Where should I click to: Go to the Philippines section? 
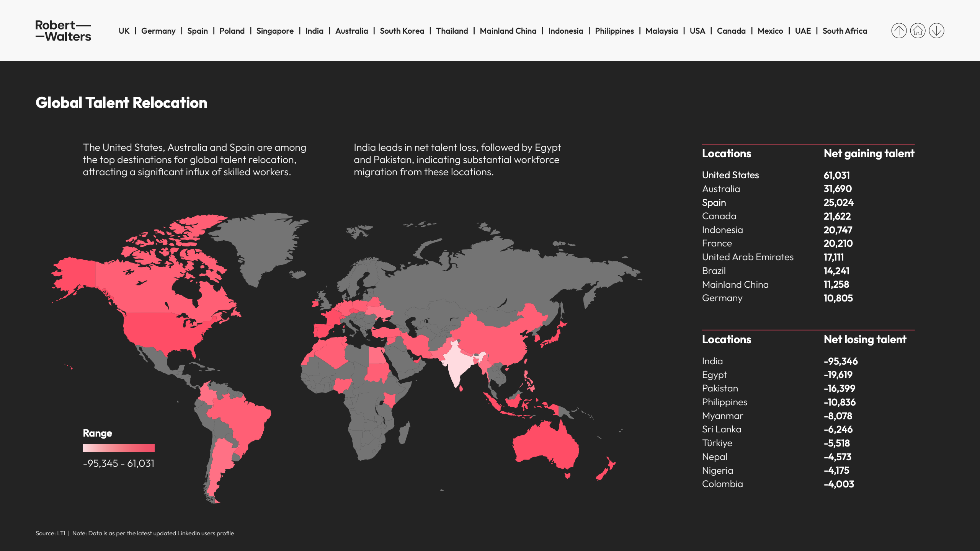click(x=614, y=31)
